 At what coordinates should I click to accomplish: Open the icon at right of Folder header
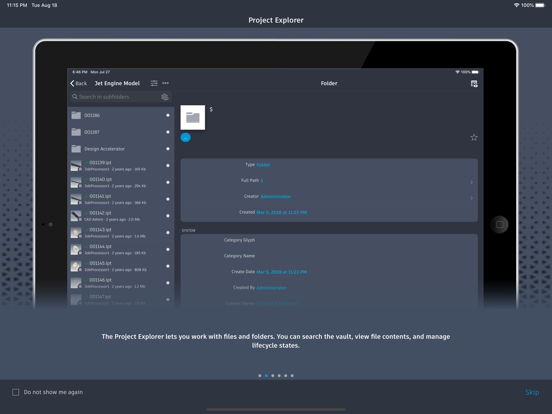(x=474, y=84)
